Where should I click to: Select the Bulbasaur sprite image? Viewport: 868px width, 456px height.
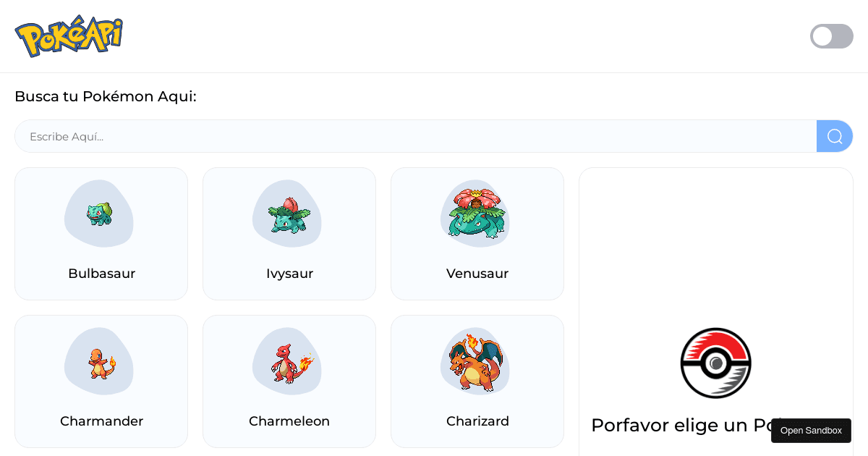click(x=99, y=214)
